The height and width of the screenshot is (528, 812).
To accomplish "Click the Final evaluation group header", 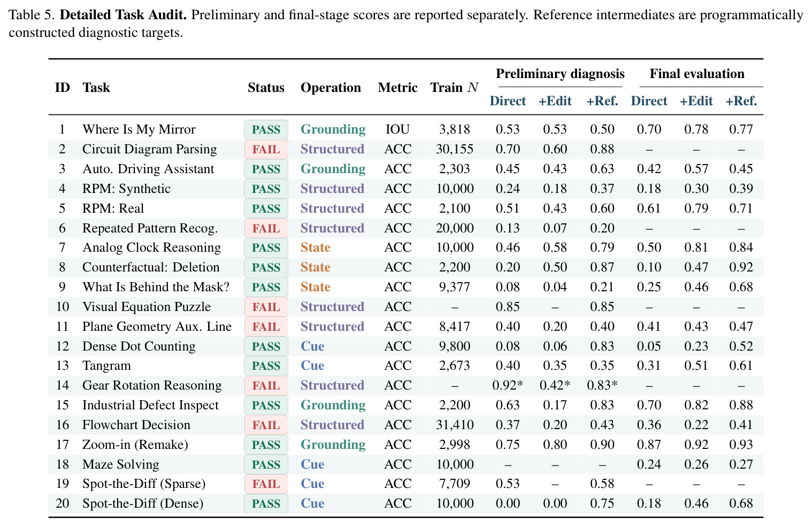I will coord(697,74).
